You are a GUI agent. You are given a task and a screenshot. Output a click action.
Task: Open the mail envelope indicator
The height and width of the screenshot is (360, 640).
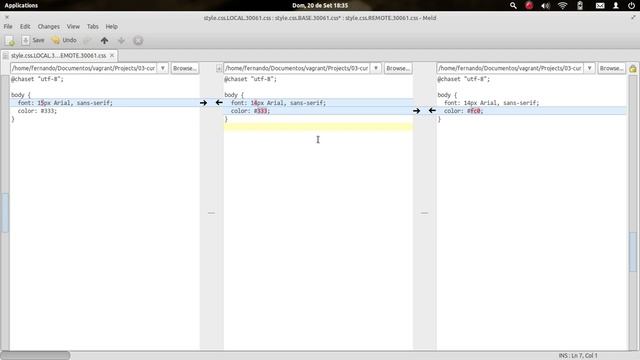tap(600, 5)
